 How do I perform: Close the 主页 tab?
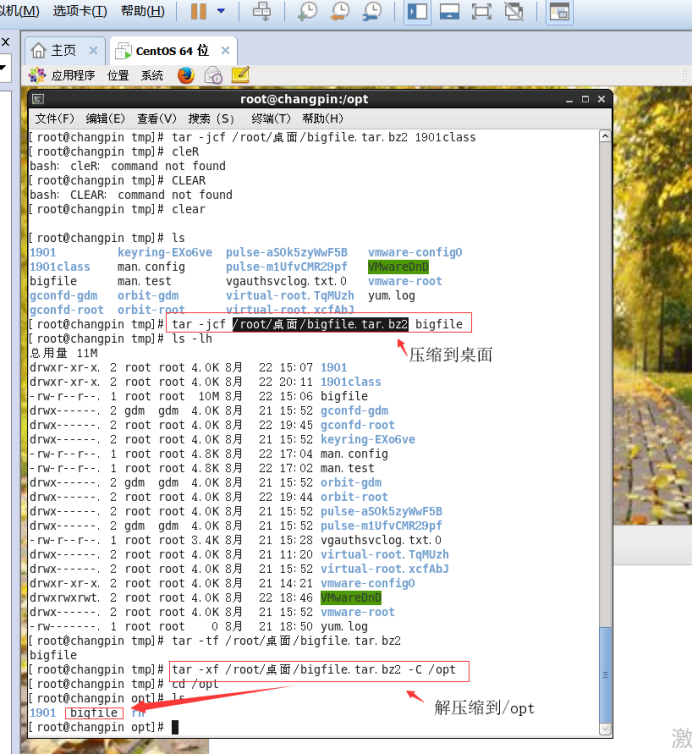pos(93,50)
